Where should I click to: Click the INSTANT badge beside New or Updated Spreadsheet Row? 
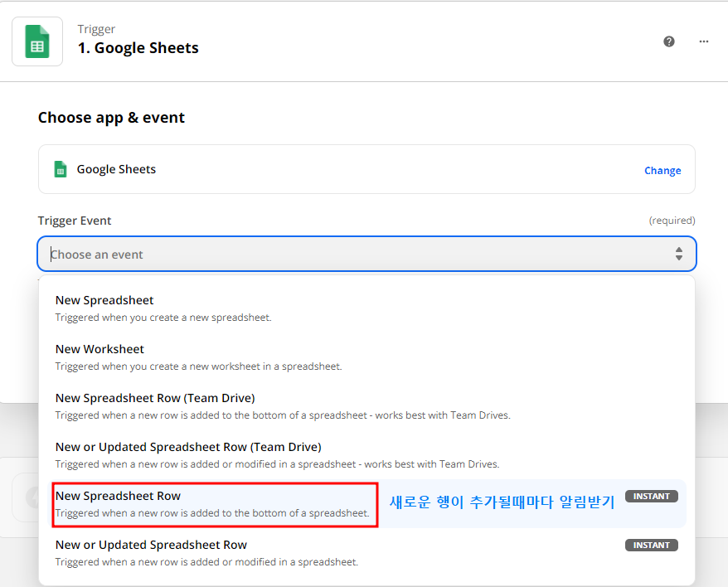[652, 545]
